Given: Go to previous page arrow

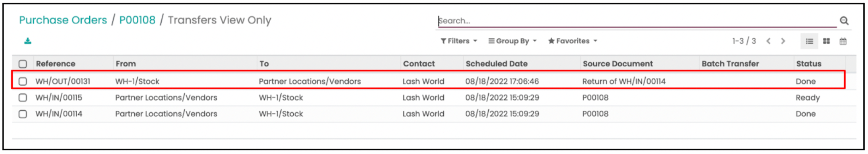Looking at the screenshot, I should click(769, 41).
